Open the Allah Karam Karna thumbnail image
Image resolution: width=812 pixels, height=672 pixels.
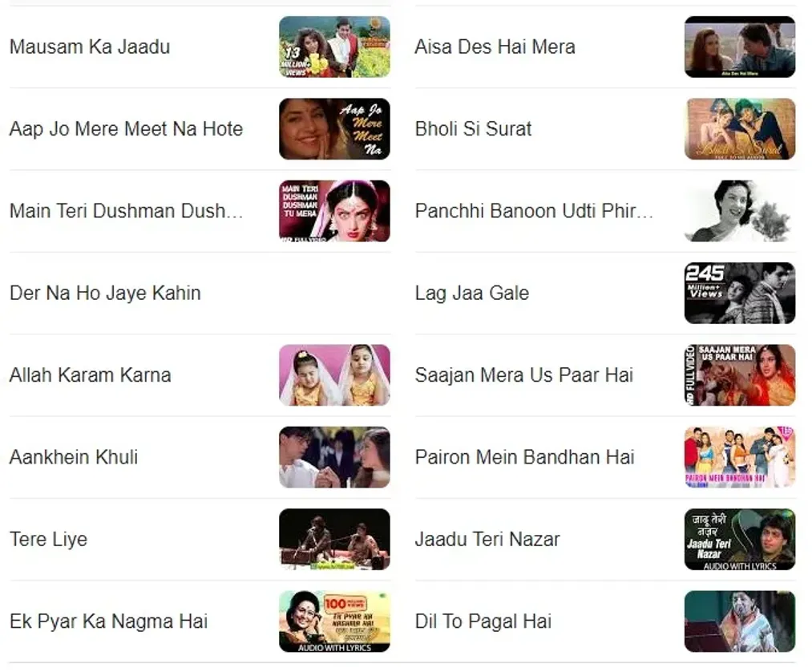point(334,375)
